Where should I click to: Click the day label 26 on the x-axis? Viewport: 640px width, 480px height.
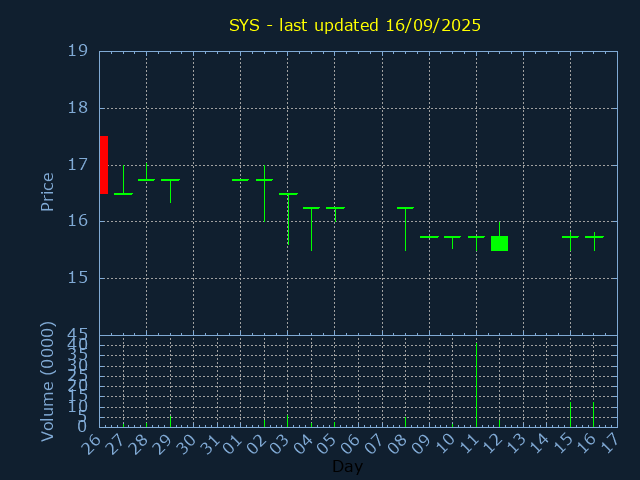pos(91,444)
